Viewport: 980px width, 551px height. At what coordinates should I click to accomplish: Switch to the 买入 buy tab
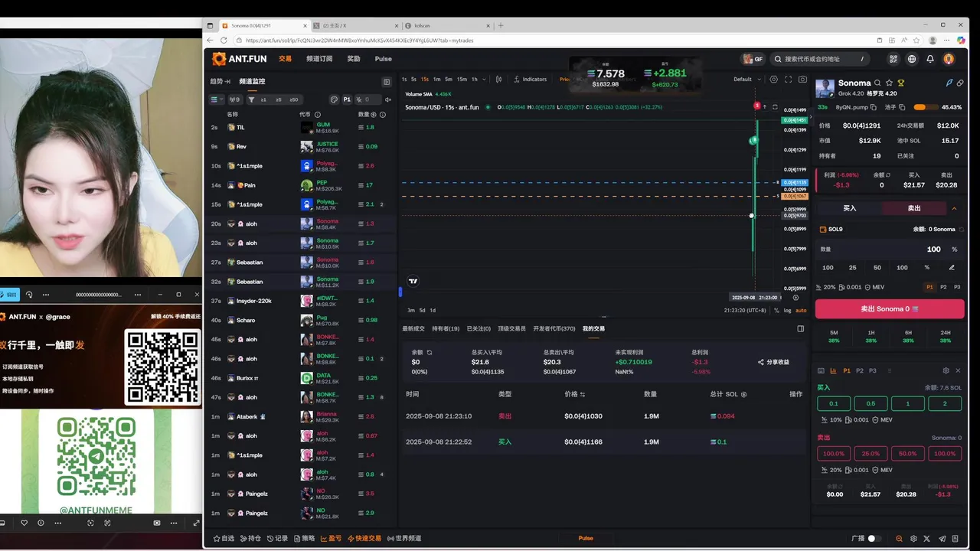click(x=850, y=208)
